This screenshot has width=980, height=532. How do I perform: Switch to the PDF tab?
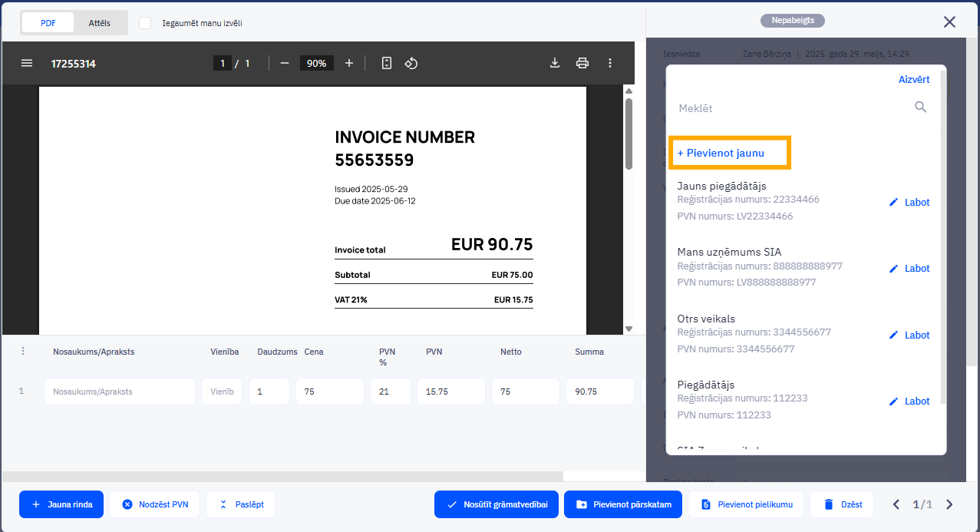tap(48, 23)
